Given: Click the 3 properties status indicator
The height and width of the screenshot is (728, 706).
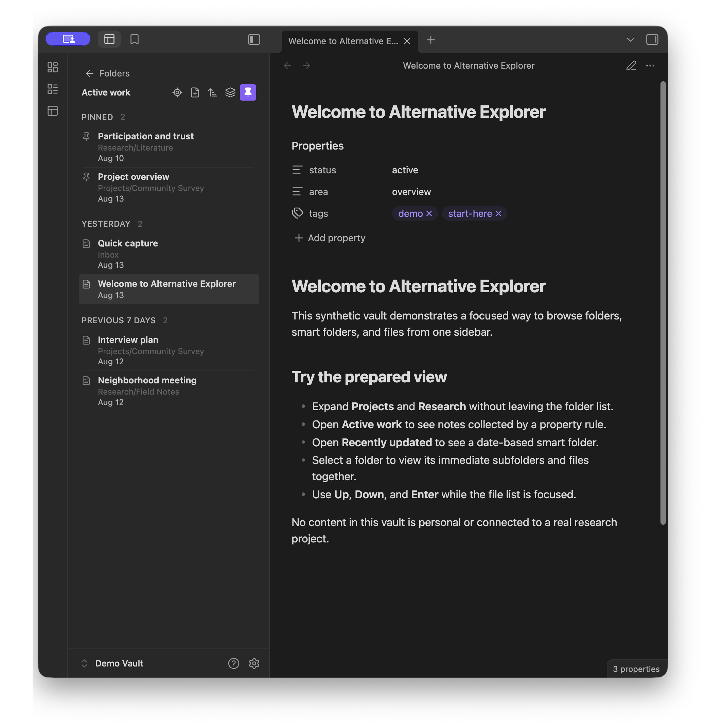Looking at the screenshot, I should click(x=636, y=669).
